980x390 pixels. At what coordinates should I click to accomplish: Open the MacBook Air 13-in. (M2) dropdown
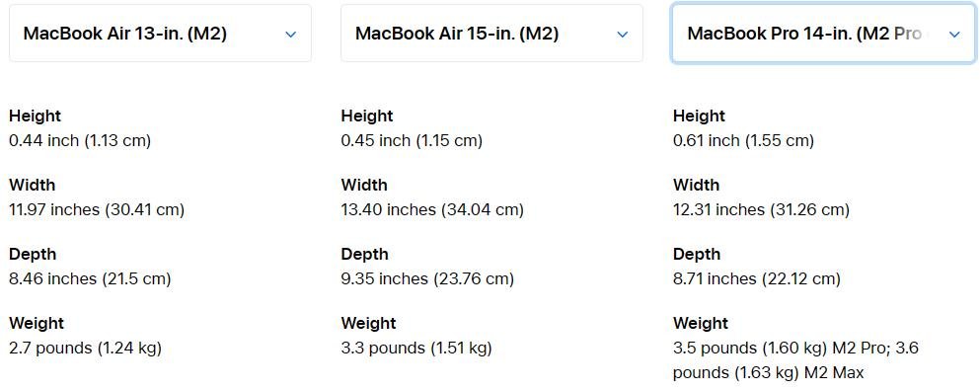coord(160,34)
